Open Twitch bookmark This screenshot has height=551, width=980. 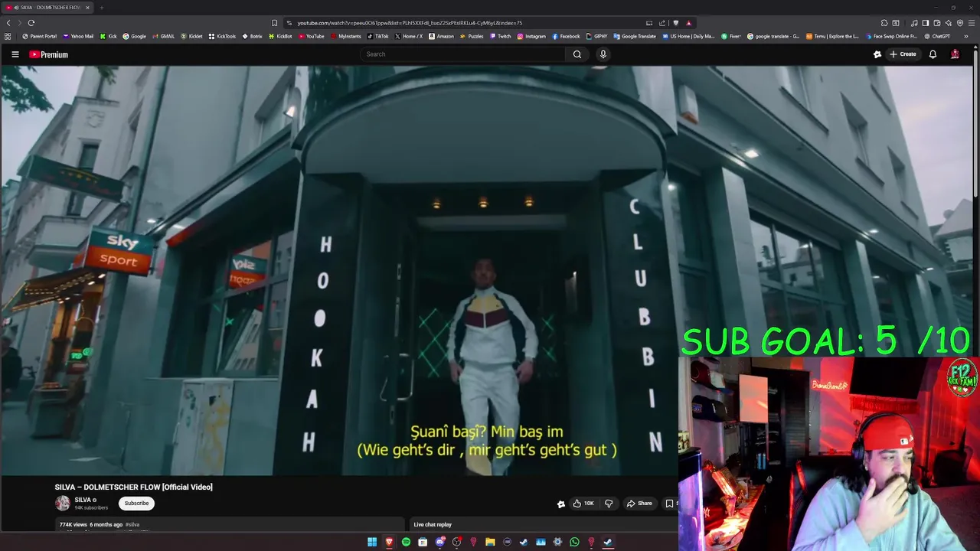coord(500,36)
